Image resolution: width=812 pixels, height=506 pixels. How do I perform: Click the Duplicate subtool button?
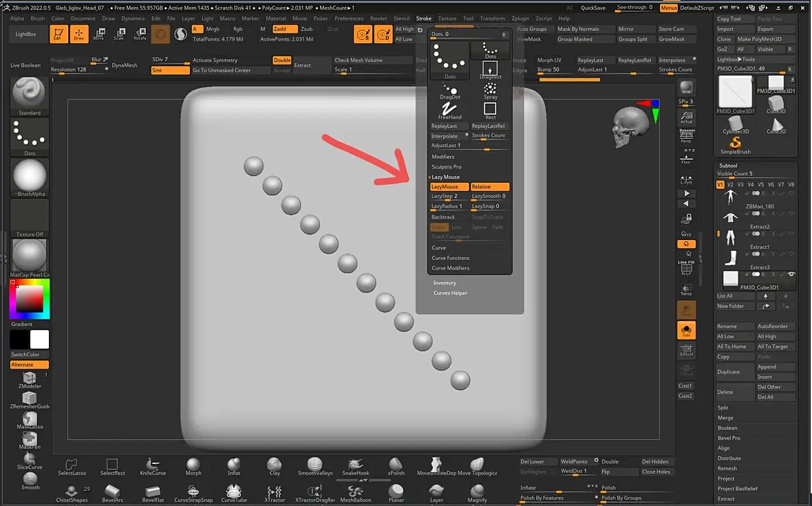click(734, 372)
